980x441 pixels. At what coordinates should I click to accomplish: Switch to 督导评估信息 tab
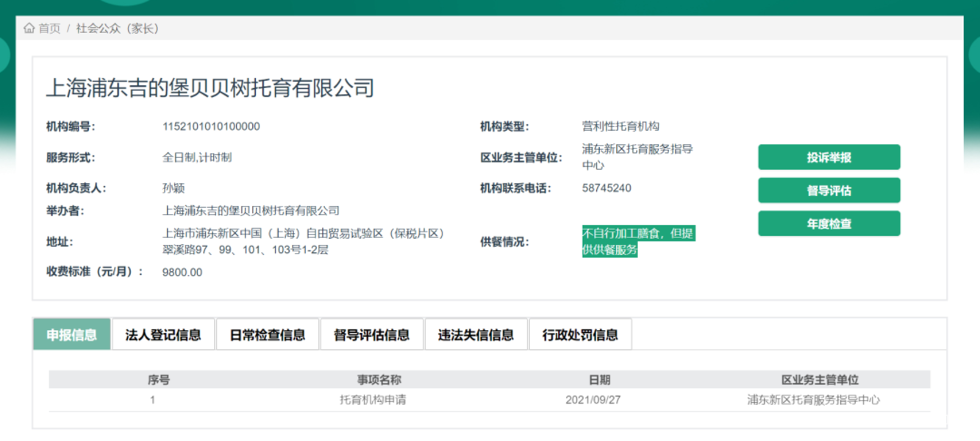pyautogui.click(x=372, y=335)
